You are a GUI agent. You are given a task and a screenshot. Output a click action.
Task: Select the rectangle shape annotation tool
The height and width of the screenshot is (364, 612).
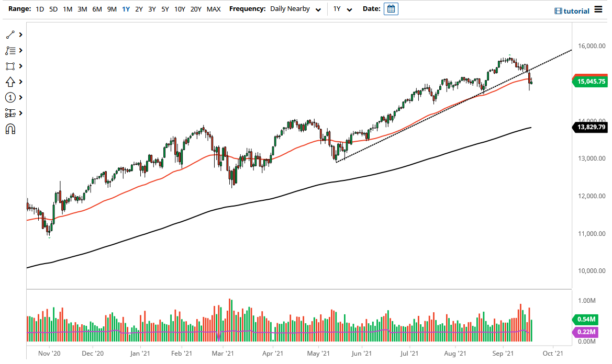[x=10, y=66]
